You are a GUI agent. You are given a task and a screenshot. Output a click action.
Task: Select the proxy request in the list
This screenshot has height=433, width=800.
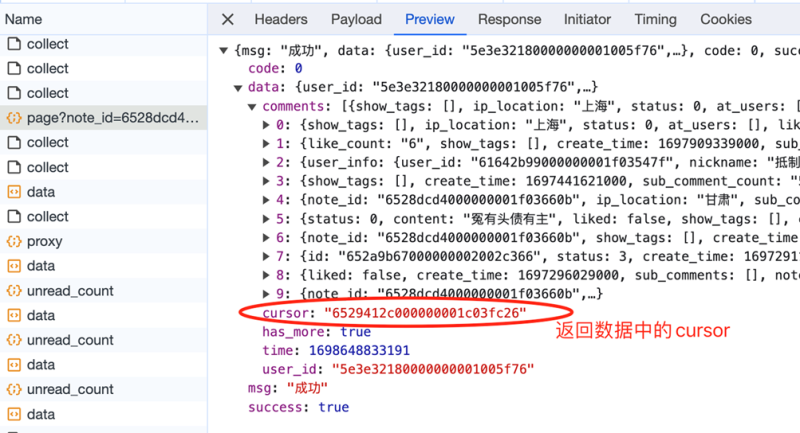(104, 241)
